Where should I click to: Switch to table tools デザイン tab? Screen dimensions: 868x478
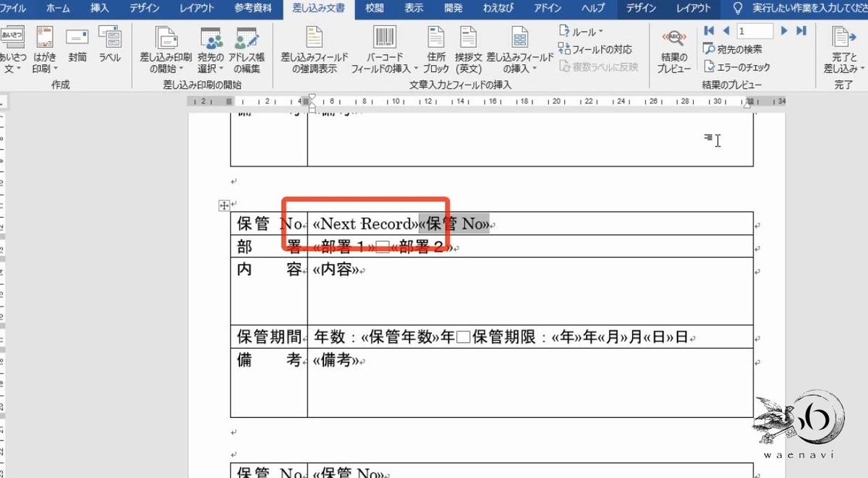point(641,9)
